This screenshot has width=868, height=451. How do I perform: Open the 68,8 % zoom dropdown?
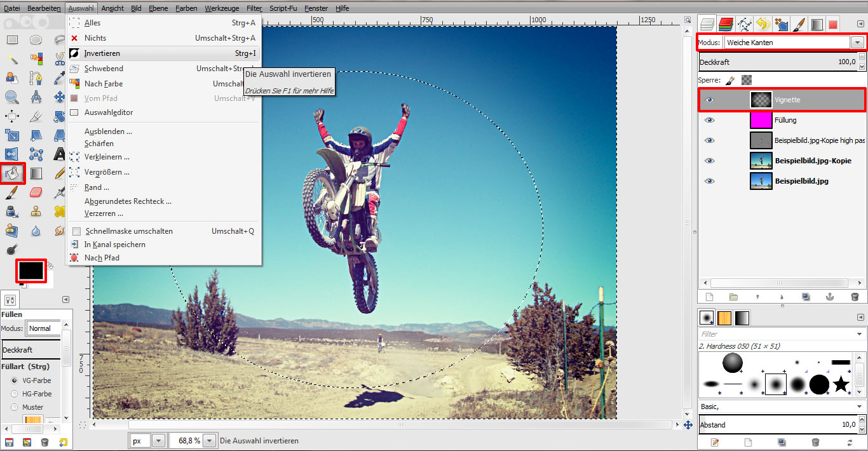tap(209, 440)
